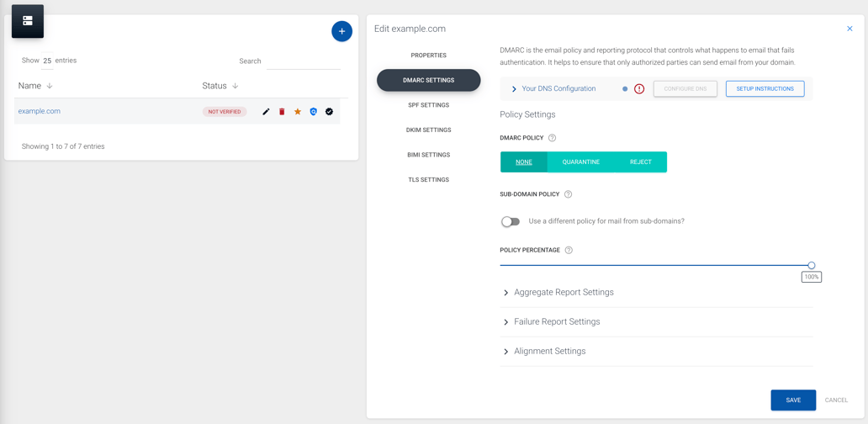Click the policy percentage slider handle
The image size is (868, 424).
pos(812,266)
